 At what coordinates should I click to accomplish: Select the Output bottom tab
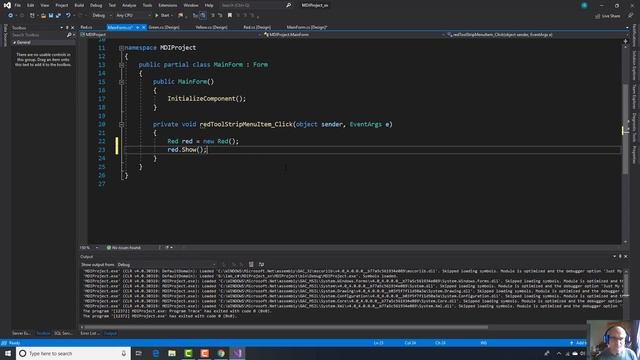[x=110, y=333]
